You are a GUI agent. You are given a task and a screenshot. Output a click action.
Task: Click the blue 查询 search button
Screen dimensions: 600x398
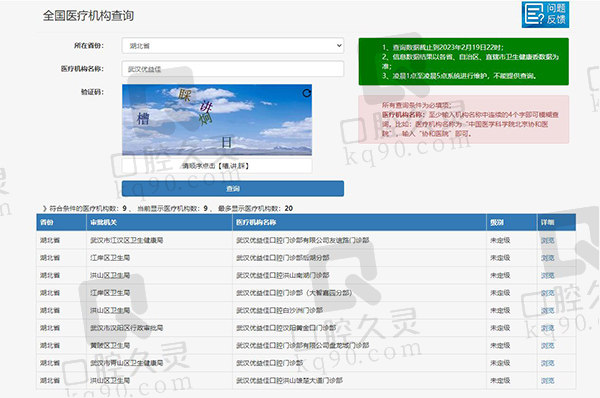click(x=233, y=189)
